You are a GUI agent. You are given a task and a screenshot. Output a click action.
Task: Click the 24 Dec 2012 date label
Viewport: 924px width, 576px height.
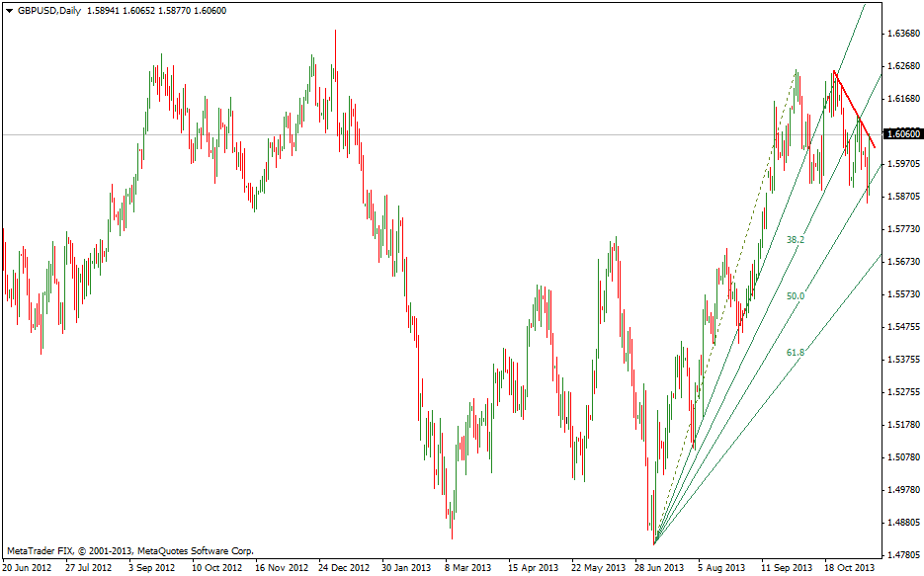coord(345,568)
